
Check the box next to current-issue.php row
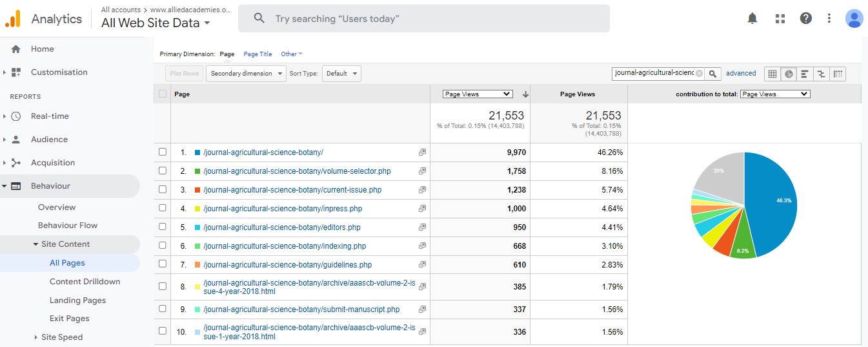[163, 189]
